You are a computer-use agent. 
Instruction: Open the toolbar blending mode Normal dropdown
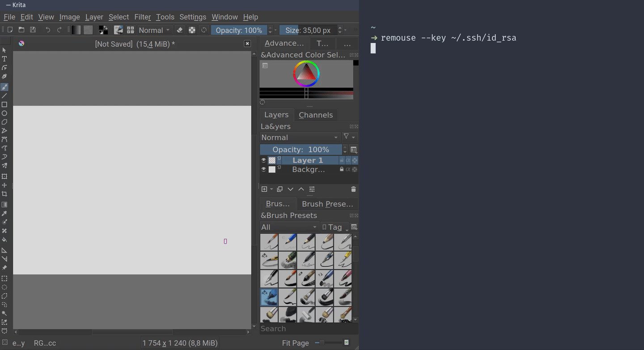point(154,30)
